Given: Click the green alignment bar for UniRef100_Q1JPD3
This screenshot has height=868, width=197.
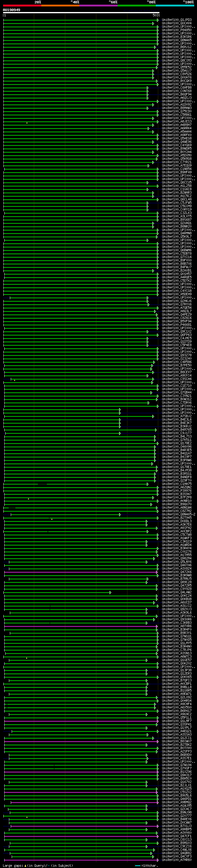Looking at the screenshot, I should pyautogui.click(x=81, y=20).
